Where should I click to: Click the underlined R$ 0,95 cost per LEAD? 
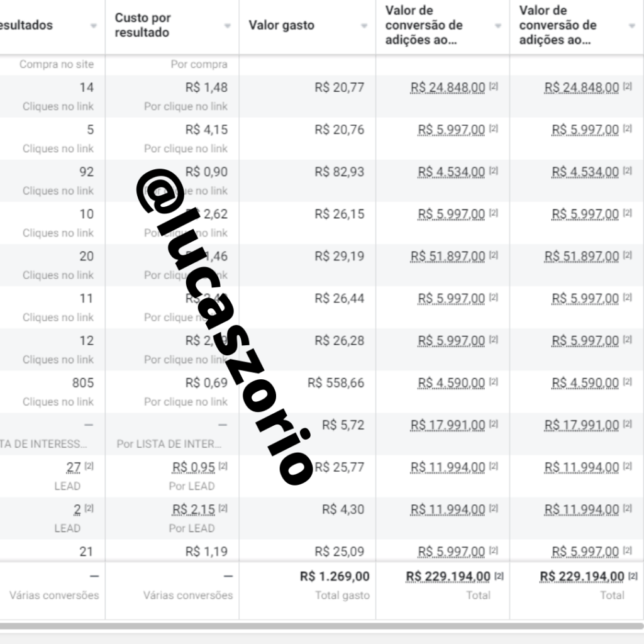point(194,467)
